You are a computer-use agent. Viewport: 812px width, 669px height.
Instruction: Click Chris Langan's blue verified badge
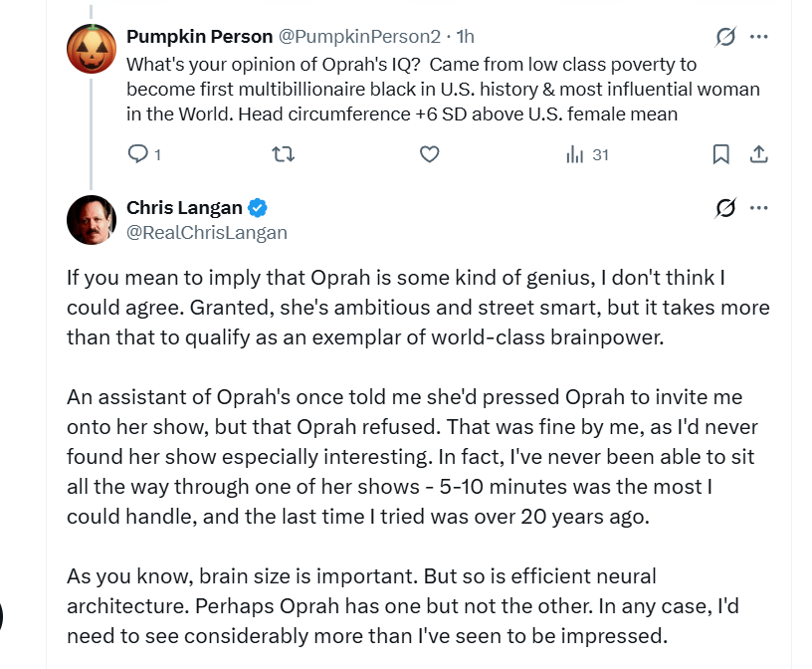[x=257, y=208]
